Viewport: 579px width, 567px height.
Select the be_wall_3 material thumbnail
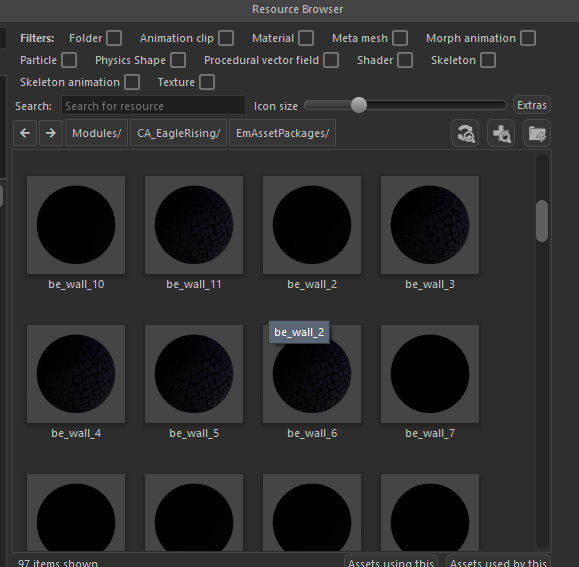(430, 225)
